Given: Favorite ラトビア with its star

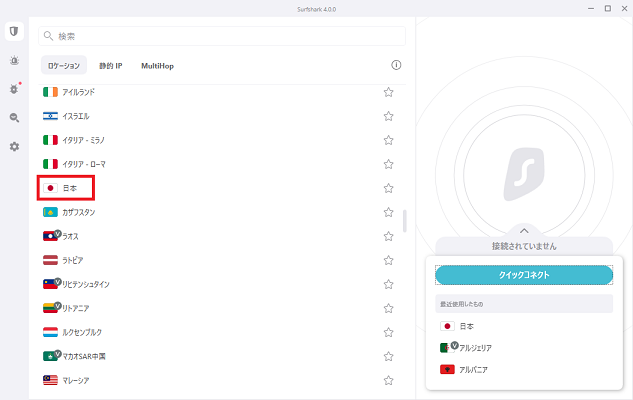Looking at the screenshot, I should click(x=388, y=260).
